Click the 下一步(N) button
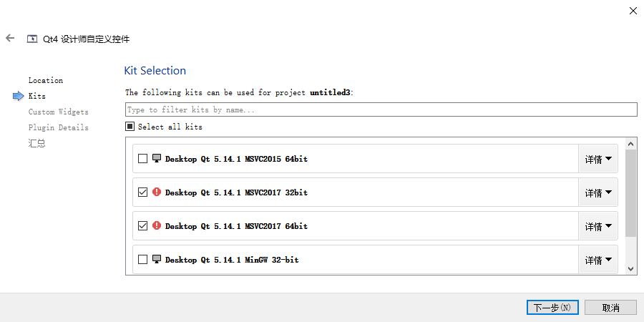This screenshot has height=322, width=644. 552,307
